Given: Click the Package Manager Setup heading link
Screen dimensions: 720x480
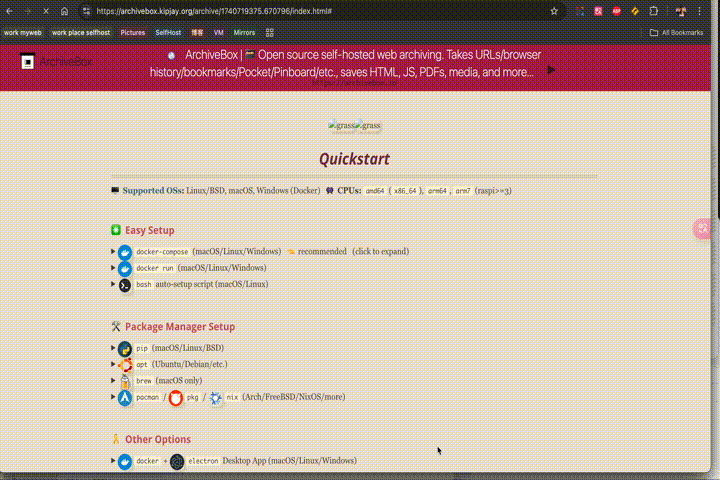Looking at the screenshot, I should 180,327.
